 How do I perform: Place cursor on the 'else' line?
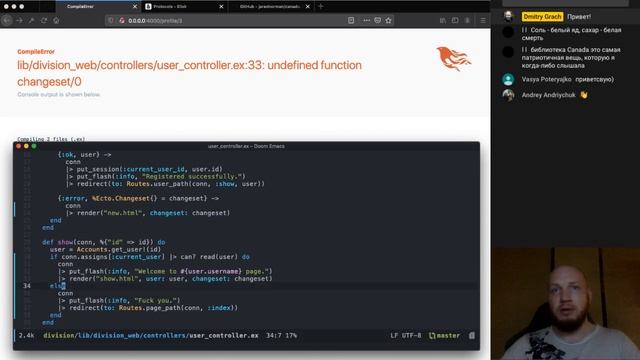pos(58,286)
